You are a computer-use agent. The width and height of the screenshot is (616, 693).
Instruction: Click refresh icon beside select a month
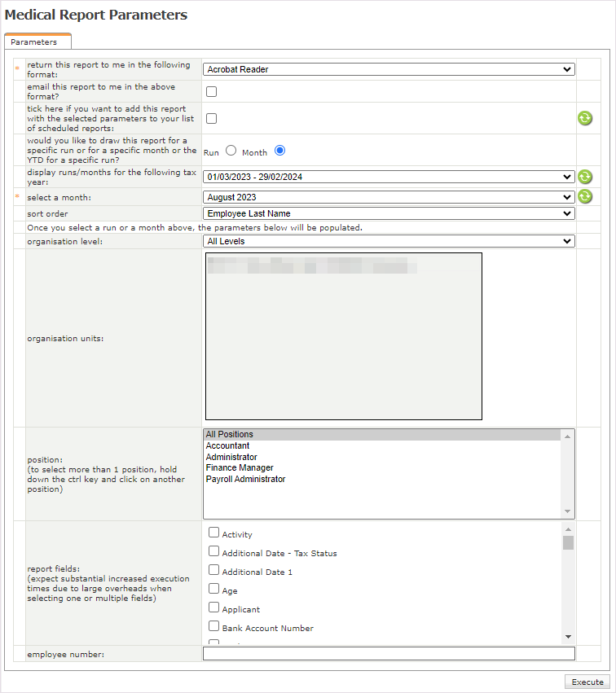coord(584,196)
